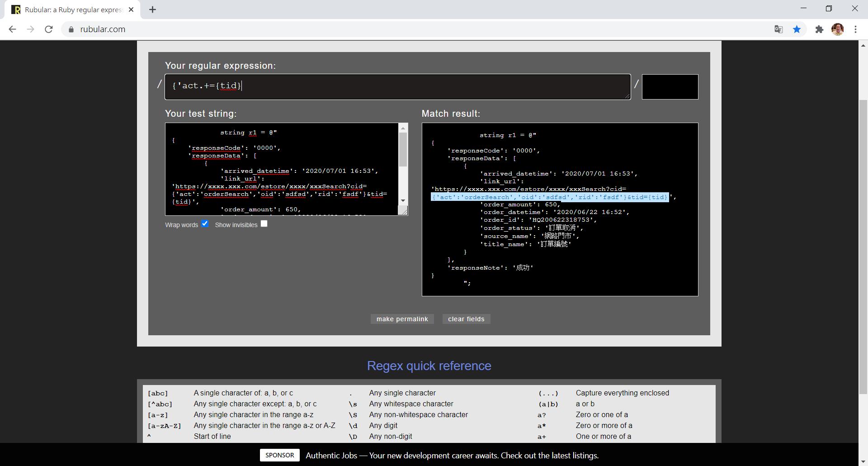Click the '\d' Any digit entry
The height and width of the screenshot is (466, 868).
353,426
